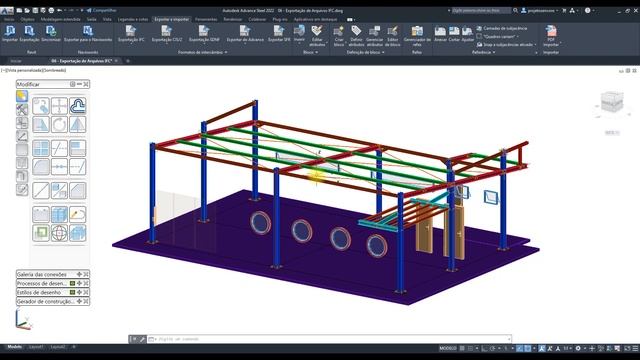This screenshot has height=360, width=640.
Task: Expand the Definição de bloco panel
Action: pyautogui.click(x=365, y=52)
